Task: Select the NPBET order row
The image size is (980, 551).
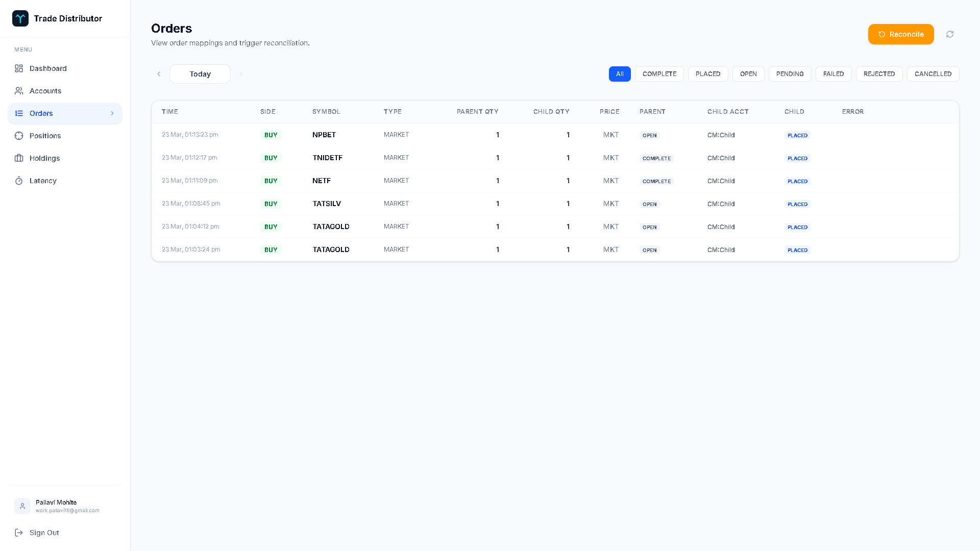Action: tap(459, 135)
